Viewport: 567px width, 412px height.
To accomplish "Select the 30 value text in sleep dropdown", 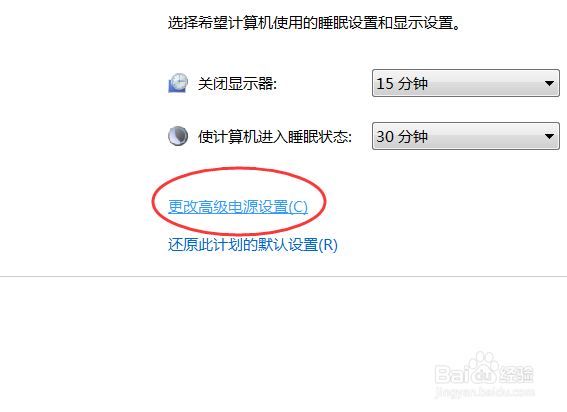I will click(385, 137).
